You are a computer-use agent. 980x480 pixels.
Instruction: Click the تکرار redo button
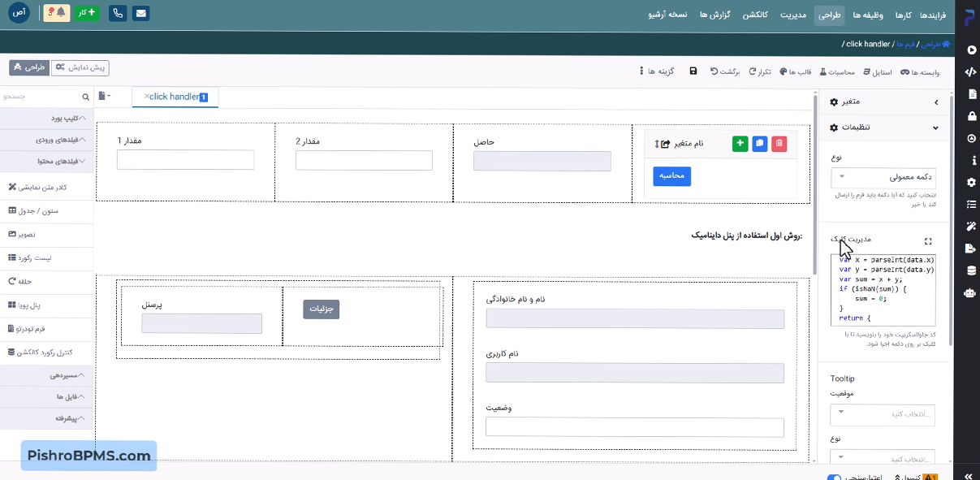758,71
